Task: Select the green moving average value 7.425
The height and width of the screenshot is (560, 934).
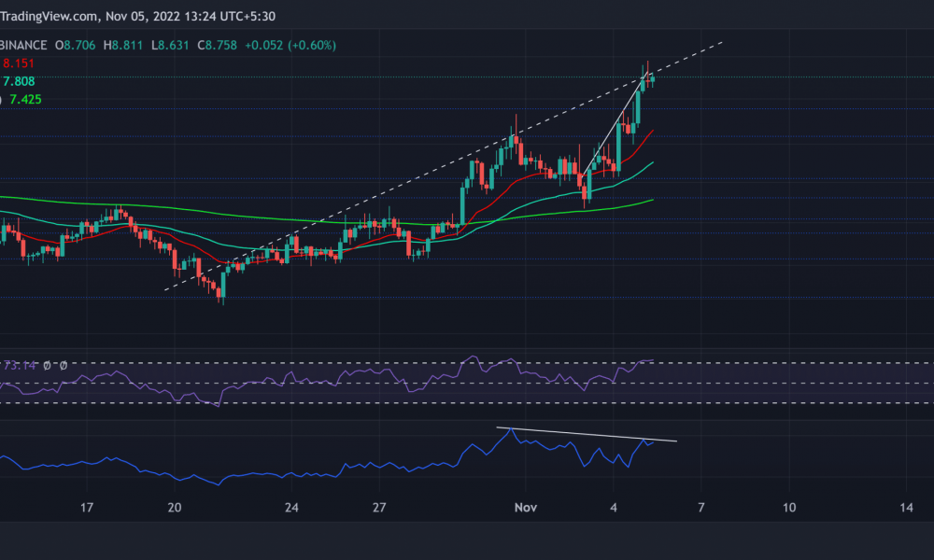Action: [25, 99]
